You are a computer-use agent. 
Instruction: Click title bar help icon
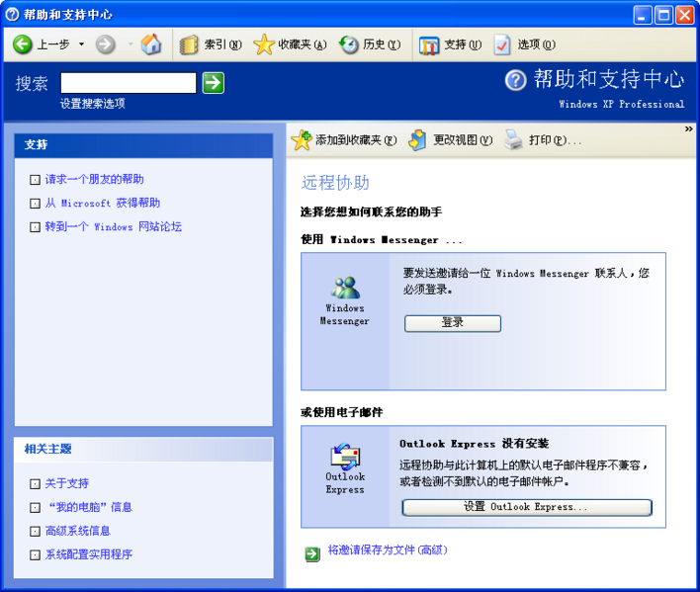pos(12,15)
